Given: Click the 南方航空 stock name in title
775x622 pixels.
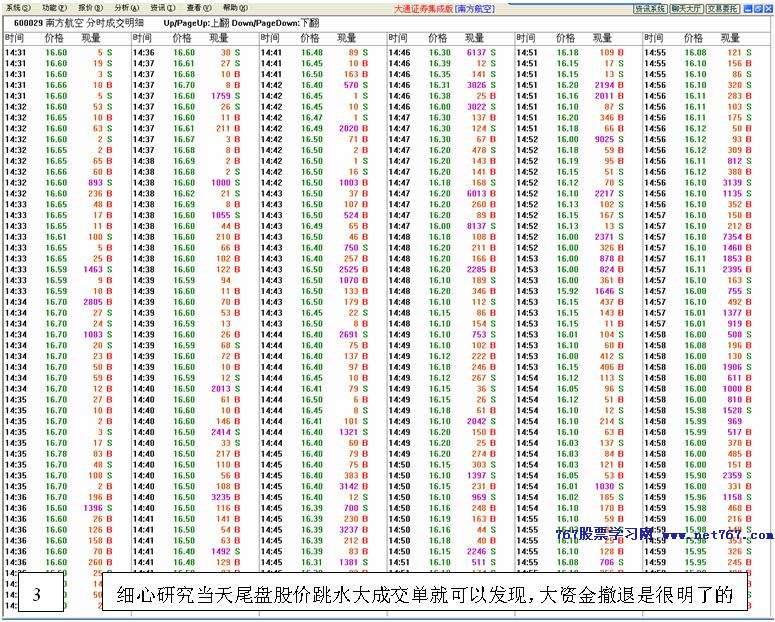Looking at the screenshot, I should [x=63, y=22].
